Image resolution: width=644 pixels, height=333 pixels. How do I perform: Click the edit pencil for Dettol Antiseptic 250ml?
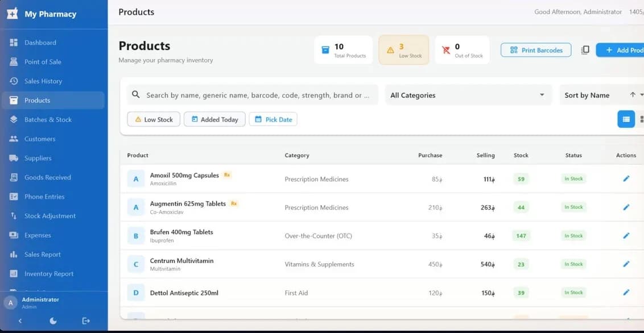pos(626,293)
